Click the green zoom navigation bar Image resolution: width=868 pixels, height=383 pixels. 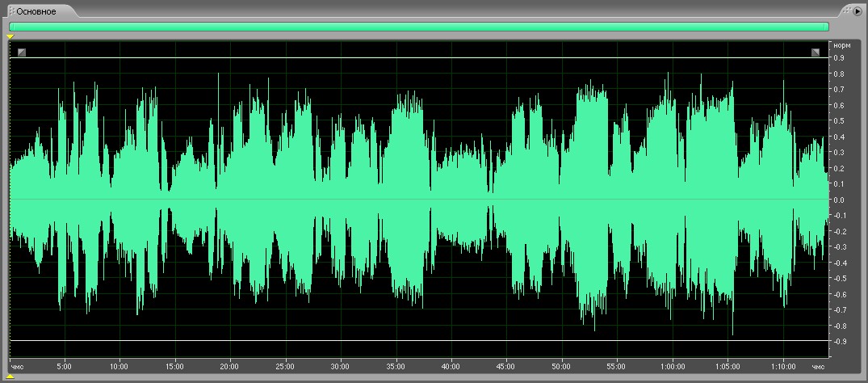click(418, 27)
